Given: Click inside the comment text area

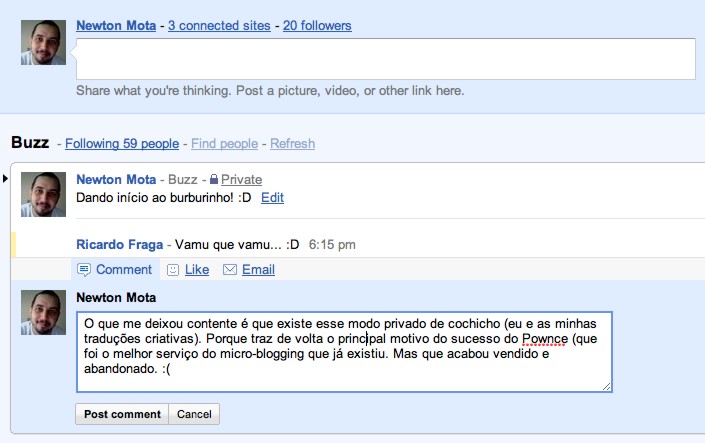Looking at the screenshot, I should (x=343, y=351).
